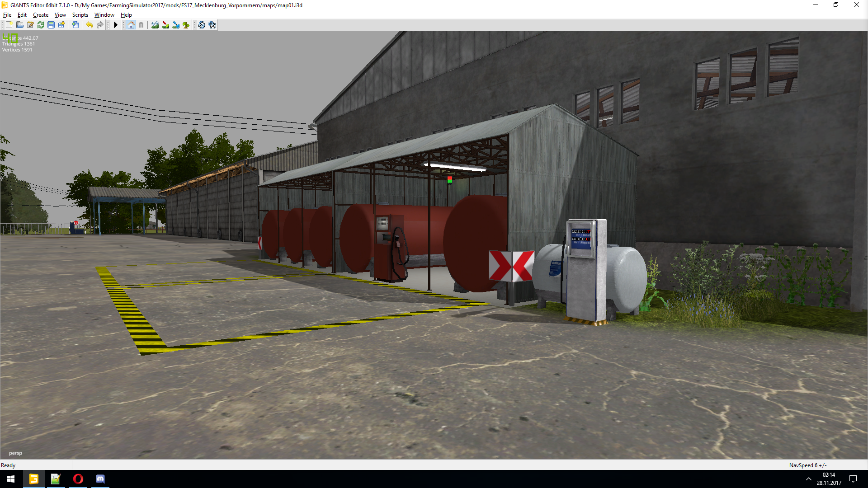The image size is (868, 488).
Task: Open the Window menu
Action: (x=104, y=15)
